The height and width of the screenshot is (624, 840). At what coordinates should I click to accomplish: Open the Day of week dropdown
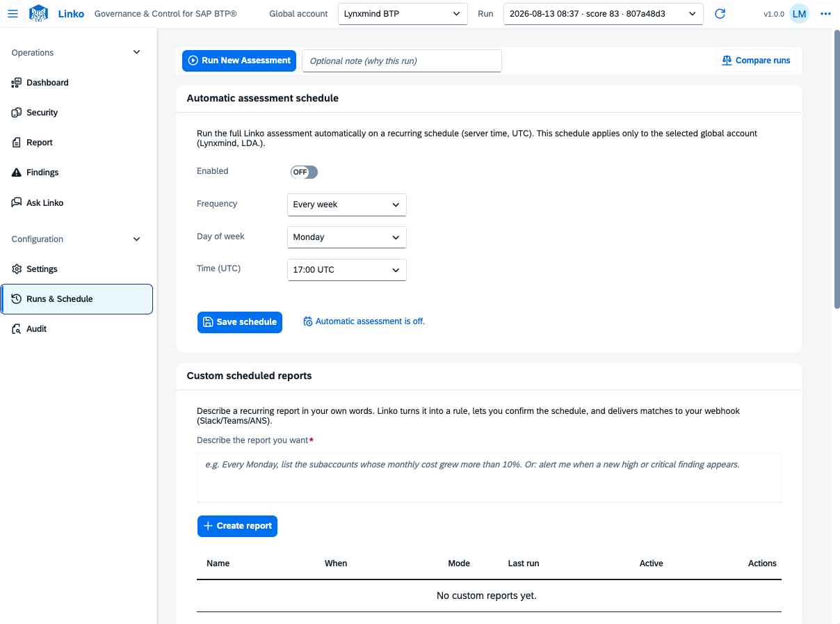tap(347, 237)
